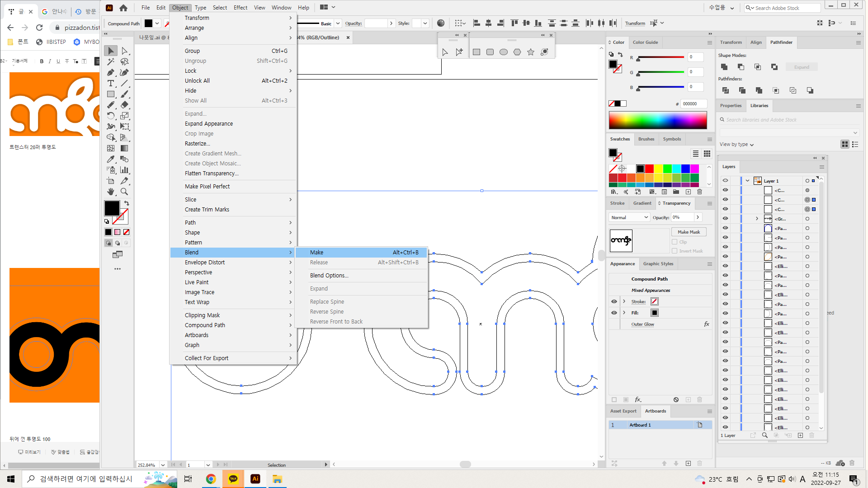Viewport: 868px width, 488px height.
Task: Select the Pen tool
Action: pos(111,73)
